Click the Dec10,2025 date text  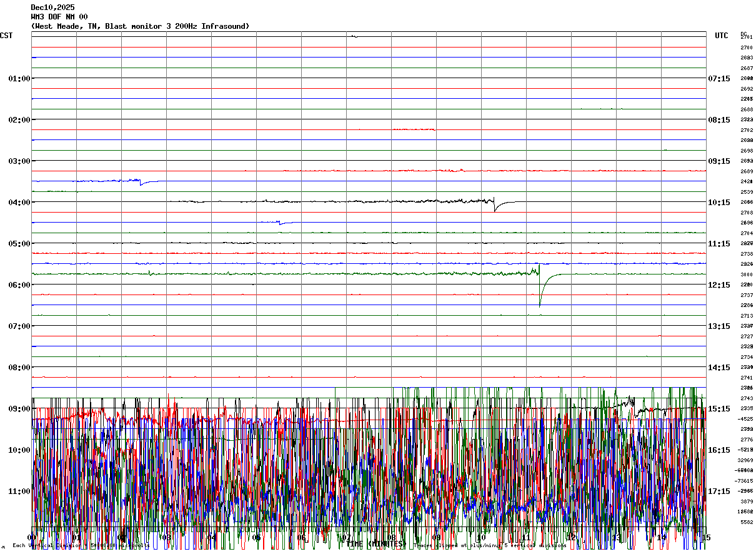tap(52, 8)
